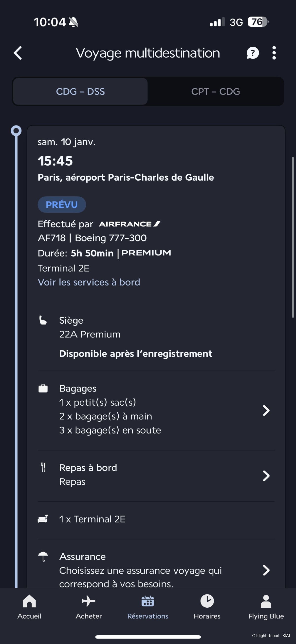Expand the Bagages details chevron
The image size is (296, 644).
tap(266, 411)
